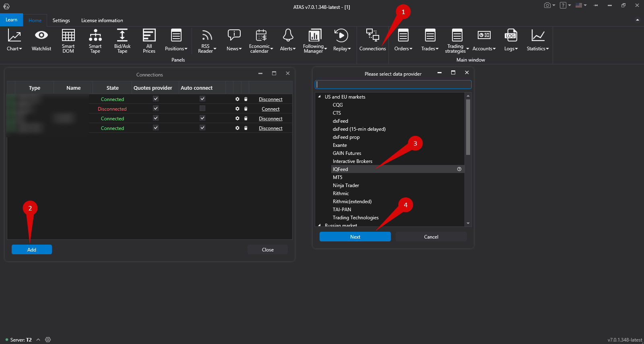Focus the data provider search field
Image resolution: width=644 pixels, height=344 pixels.
point(393,84)
